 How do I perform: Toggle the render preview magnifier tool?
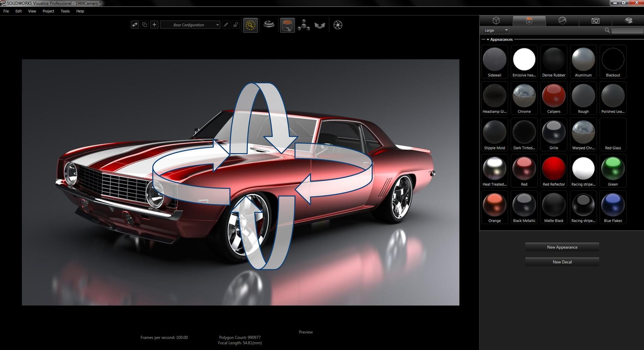(x=250, y=25)
